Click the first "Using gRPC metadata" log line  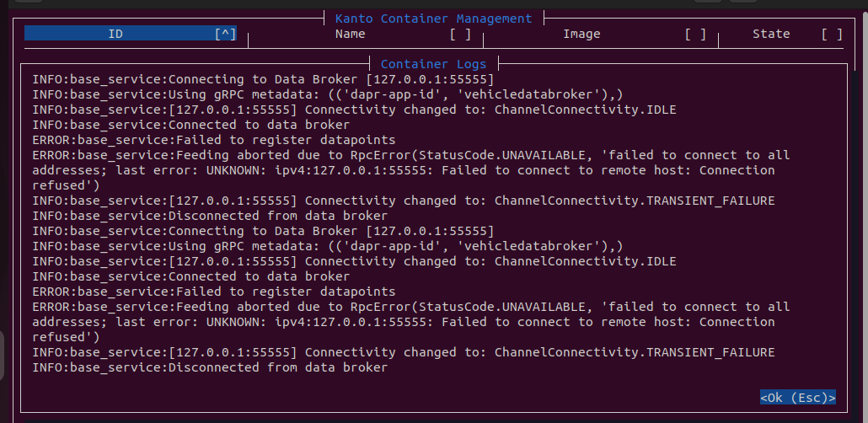pos(327,94)
